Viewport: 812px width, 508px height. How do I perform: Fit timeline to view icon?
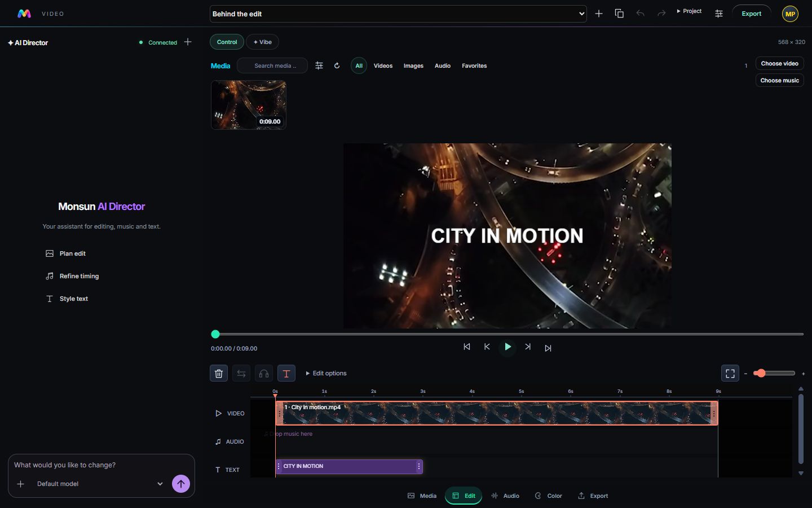tap(730, 373)
